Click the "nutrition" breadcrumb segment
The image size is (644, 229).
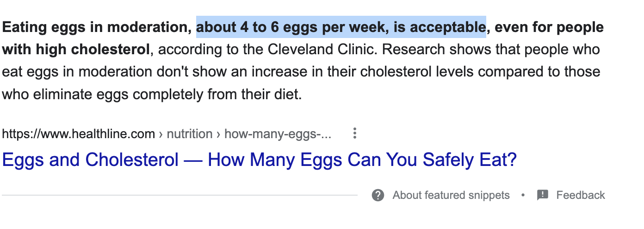point(189,134)
